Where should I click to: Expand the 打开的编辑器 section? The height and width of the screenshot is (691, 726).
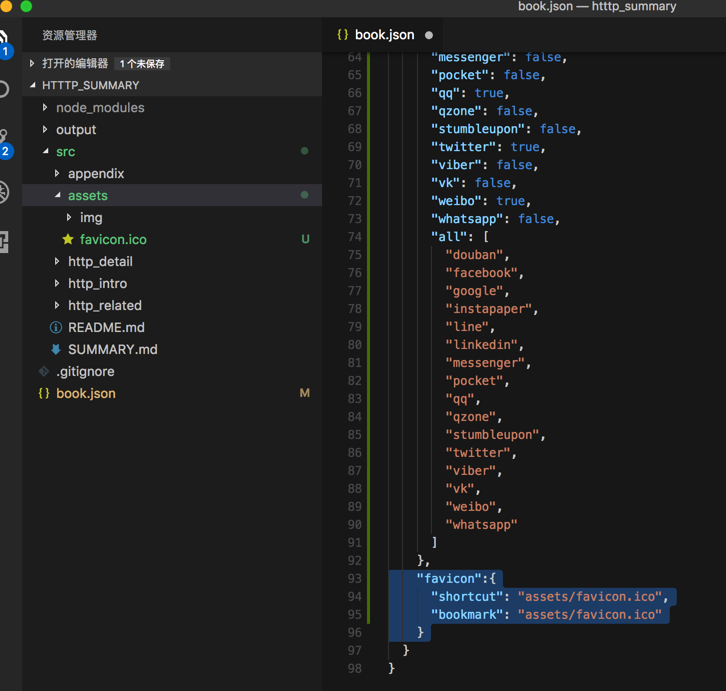[x=33, y=64]
